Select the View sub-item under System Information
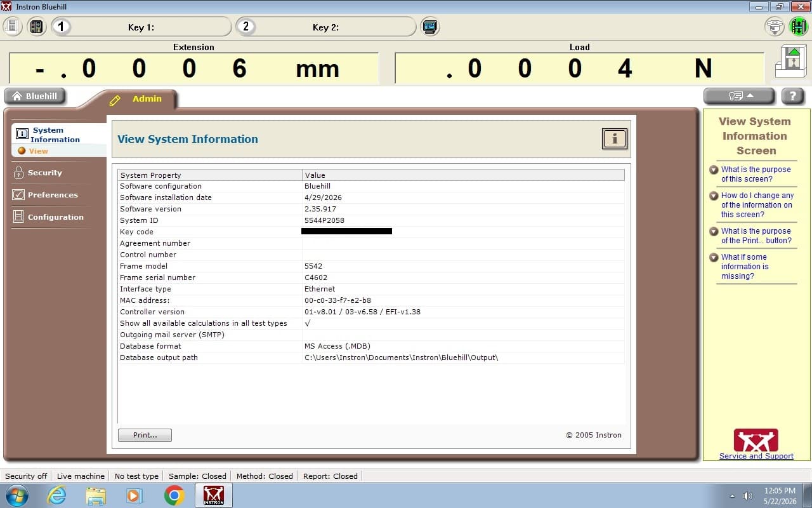The image size is (812, 508). pyautogui.click(x=38, y=151)
